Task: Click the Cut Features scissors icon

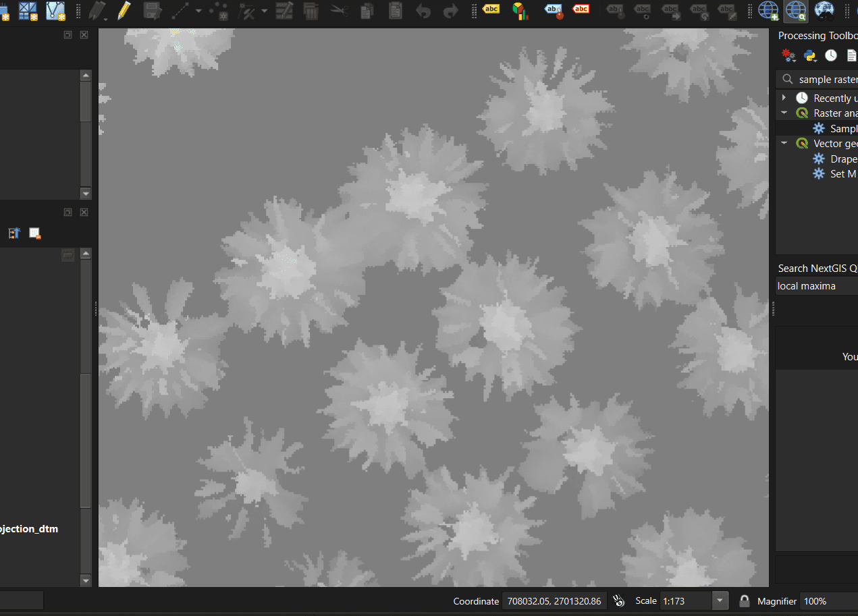Action: pyautogui.click(x=340, y=9)
